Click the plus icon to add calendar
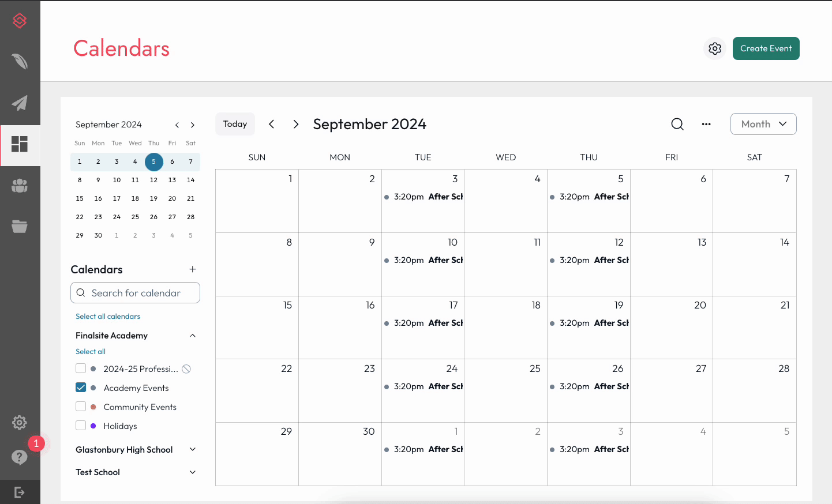The height and width of the screenshot is (504, 832). [193, 269]
